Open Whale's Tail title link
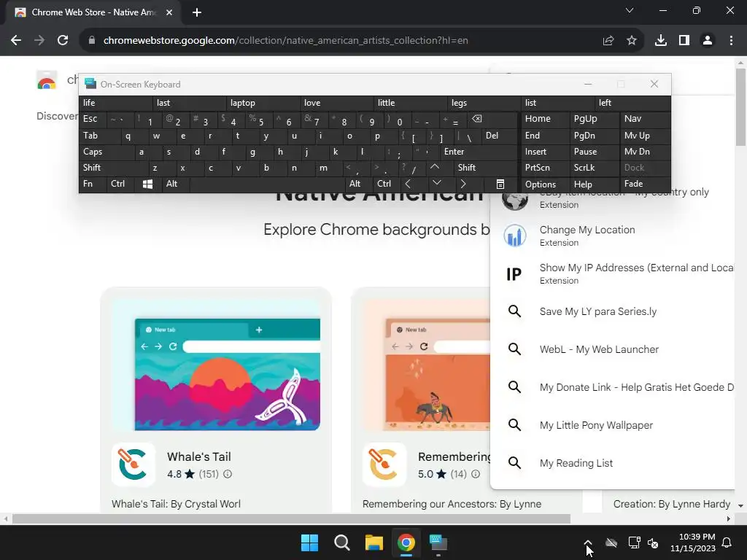Screen dimensions: 747x560 [x=199, y=456]
